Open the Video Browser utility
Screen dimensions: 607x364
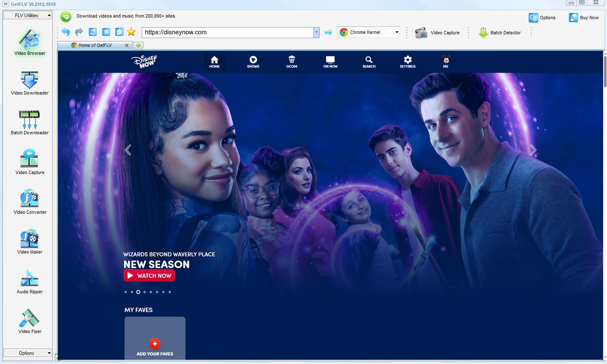tap(30, 42)
